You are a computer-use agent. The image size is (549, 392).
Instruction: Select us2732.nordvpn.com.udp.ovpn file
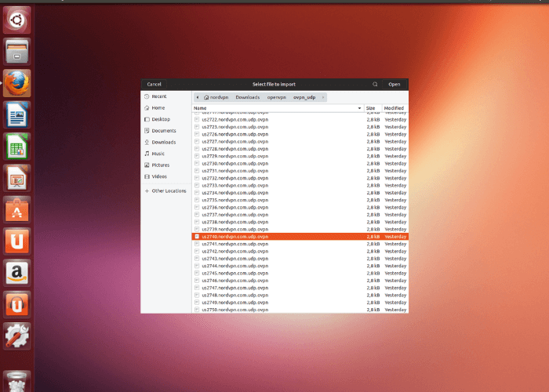pyautogui.click(x=300, y=178)
